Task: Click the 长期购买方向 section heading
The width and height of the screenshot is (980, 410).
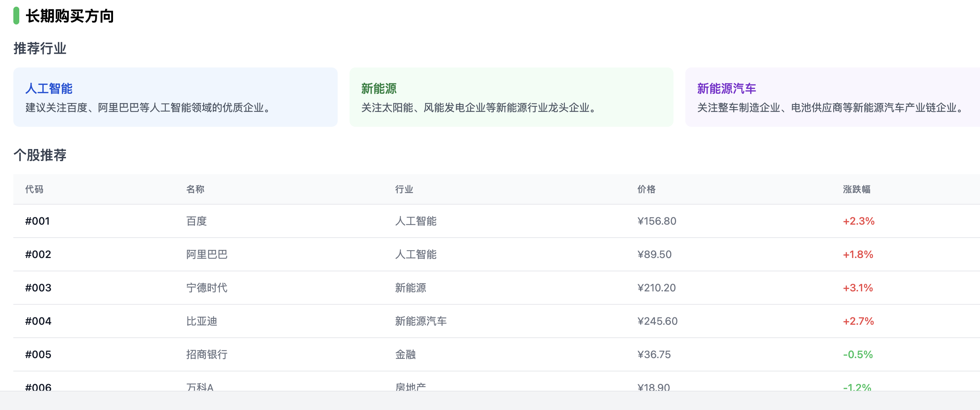Action: pyautogui.click(x=70, y=16)
